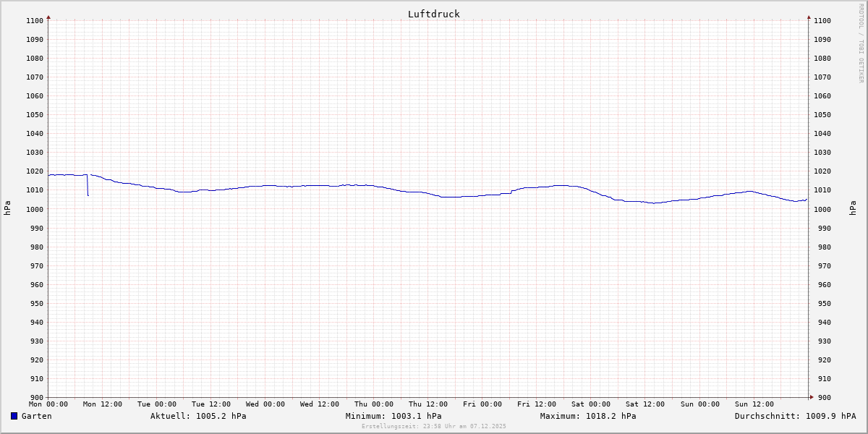
Task: Click the Luftdruck chart title
Action: (433, 14)
